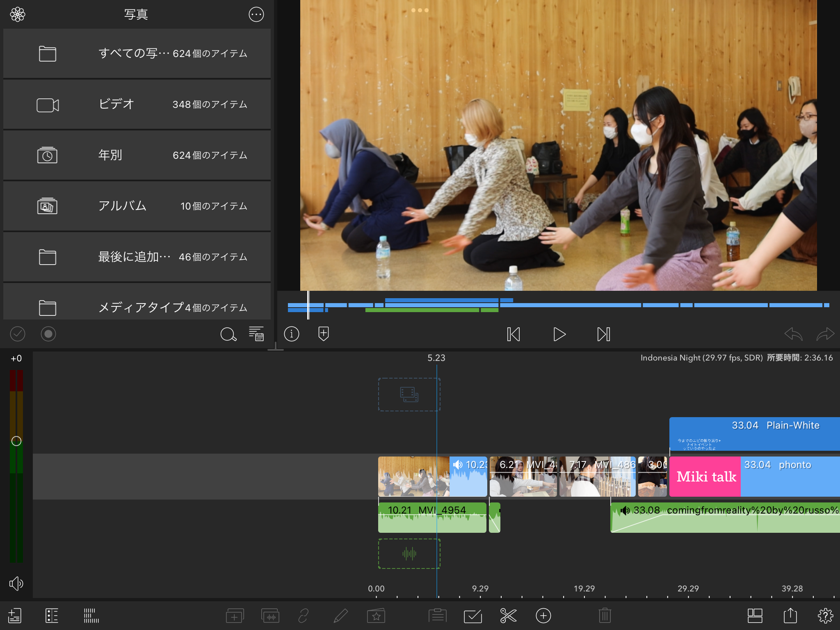Viewport: 840px width, 630px height.
Task: Click the scissors split clip tool
Action: (x=508, y=616)
